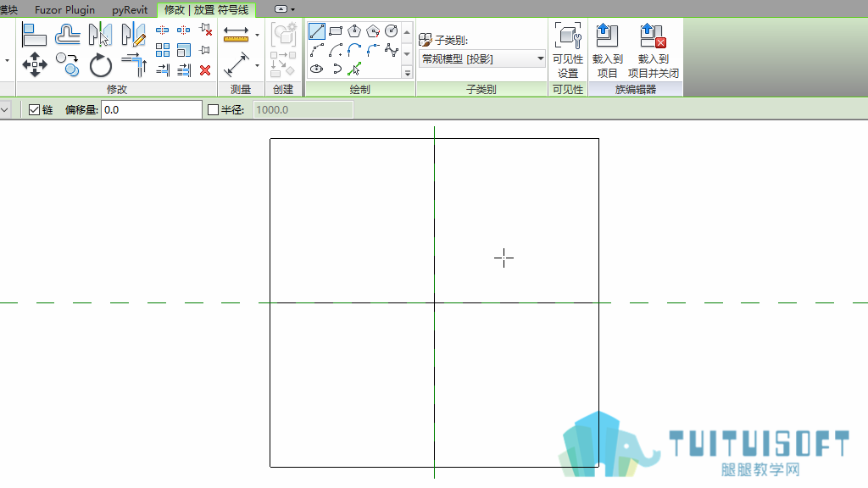This screenshot has height=488, width=868.
Task: Select the Move tool
Action: (x=34, y=64)
